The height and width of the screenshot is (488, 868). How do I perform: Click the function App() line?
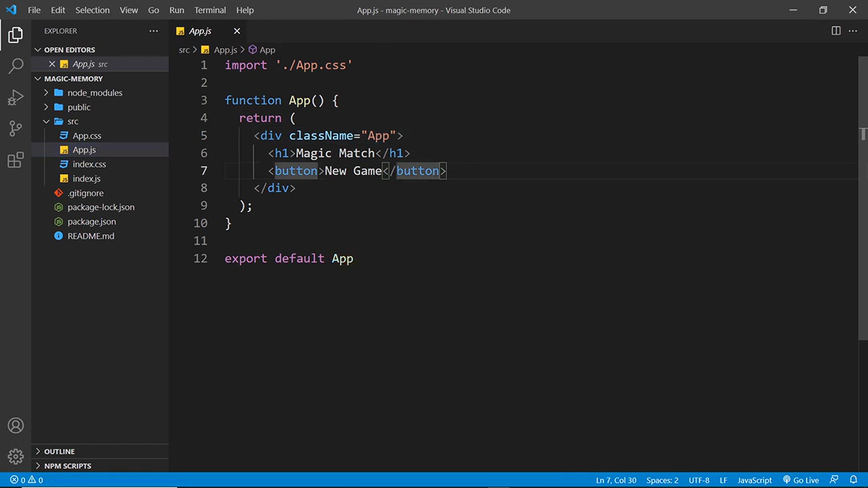(282, 100)
